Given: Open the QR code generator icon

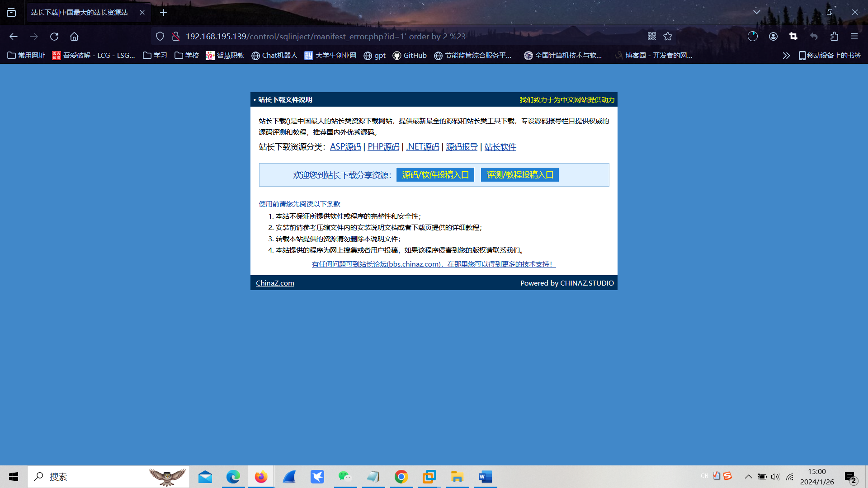Looking at the screenshot, I should [651, 37].
